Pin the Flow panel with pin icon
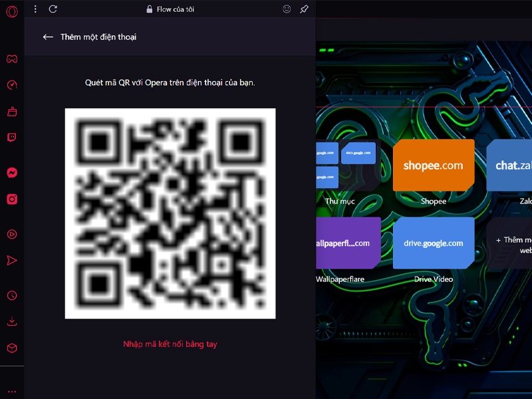 tap(304, 9)
